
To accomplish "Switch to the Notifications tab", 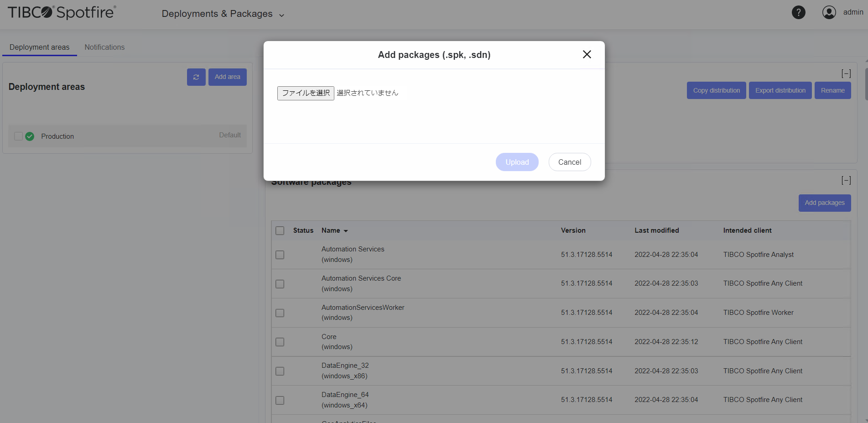I will point(104,47).
